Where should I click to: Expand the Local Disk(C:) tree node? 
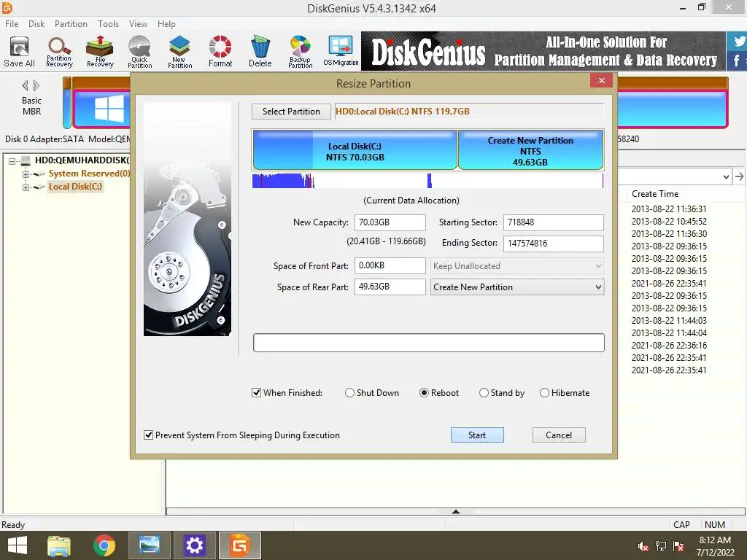click(x=26, y=187)
